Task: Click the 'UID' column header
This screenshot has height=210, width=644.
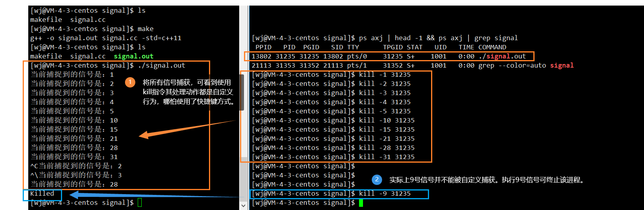Action: [441, 47]
